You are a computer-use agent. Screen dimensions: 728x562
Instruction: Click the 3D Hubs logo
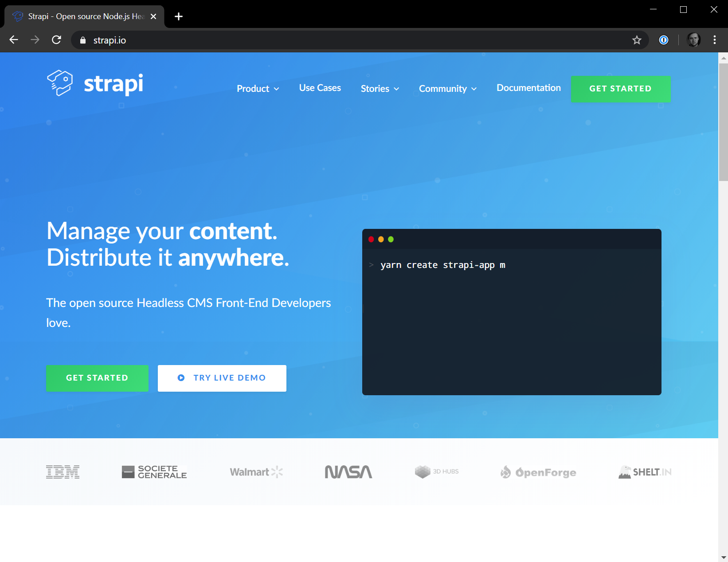pos(437,472)
